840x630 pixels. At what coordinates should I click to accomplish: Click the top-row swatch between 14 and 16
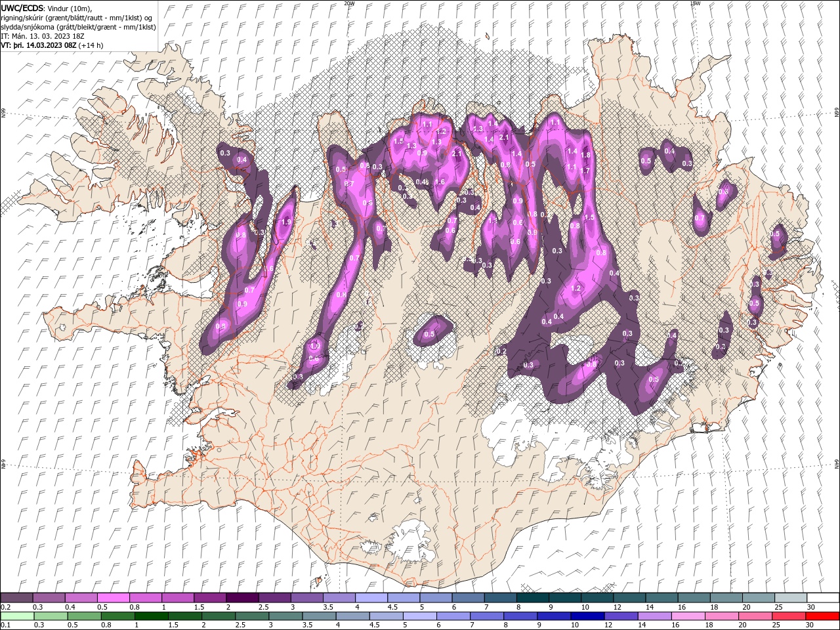tap(661, 598)
